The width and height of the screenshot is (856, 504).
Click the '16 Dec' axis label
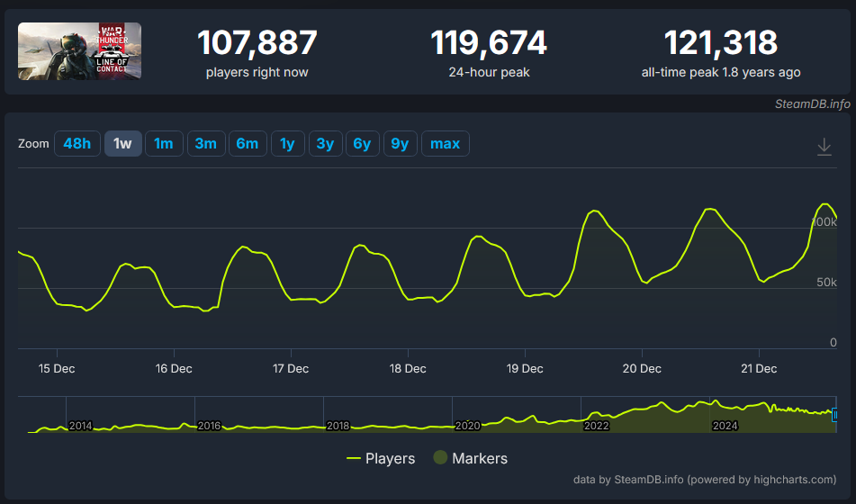(174, 369)
